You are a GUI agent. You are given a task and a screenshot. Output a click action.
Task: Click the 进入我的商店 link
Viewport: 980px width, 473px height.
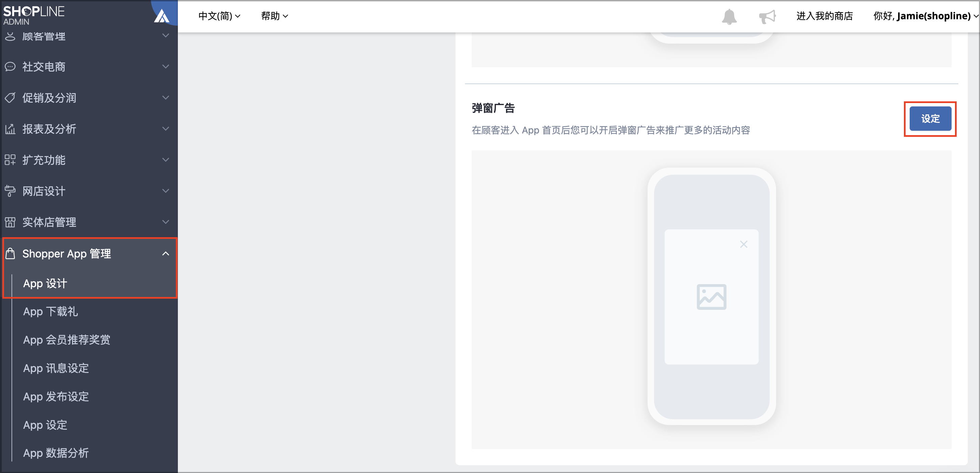tap(824, 16)
